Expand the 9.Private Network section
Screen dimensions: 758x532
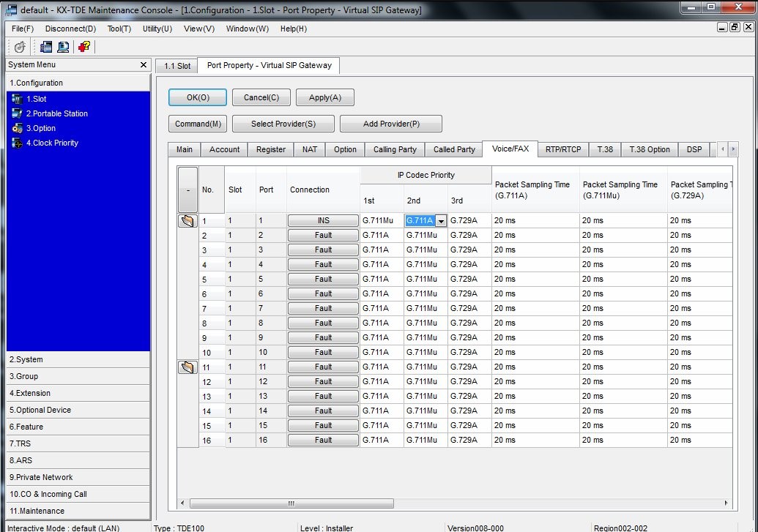(78, 477)
